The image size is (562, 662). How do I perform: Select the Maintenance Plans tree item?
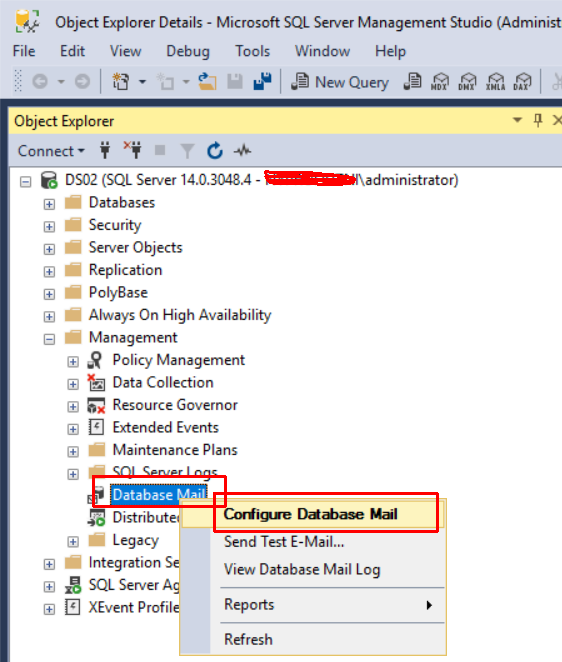point(175,450)
